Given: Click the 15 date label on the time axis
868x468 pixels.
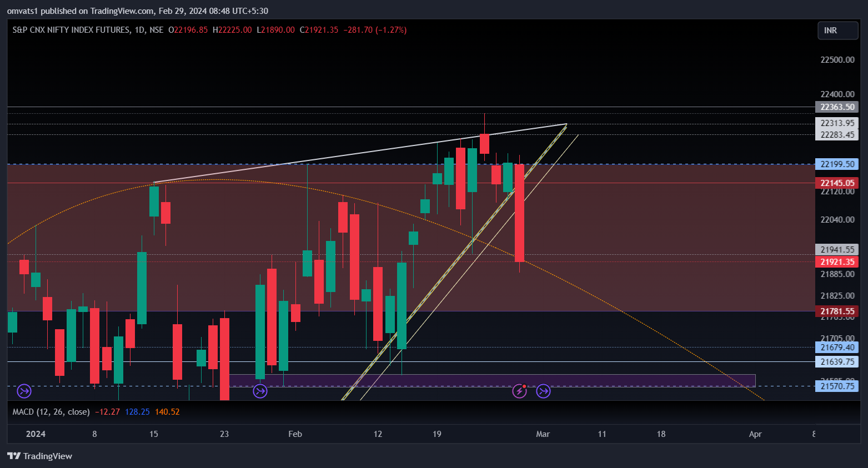Looking at the screenshot, I should pos(154,434).
